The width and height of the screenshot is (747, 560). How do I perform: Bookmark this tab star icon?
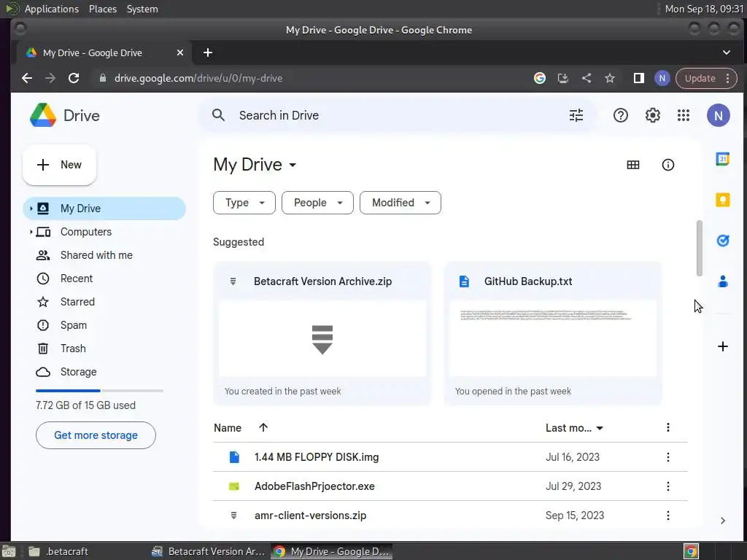(609, 78)
